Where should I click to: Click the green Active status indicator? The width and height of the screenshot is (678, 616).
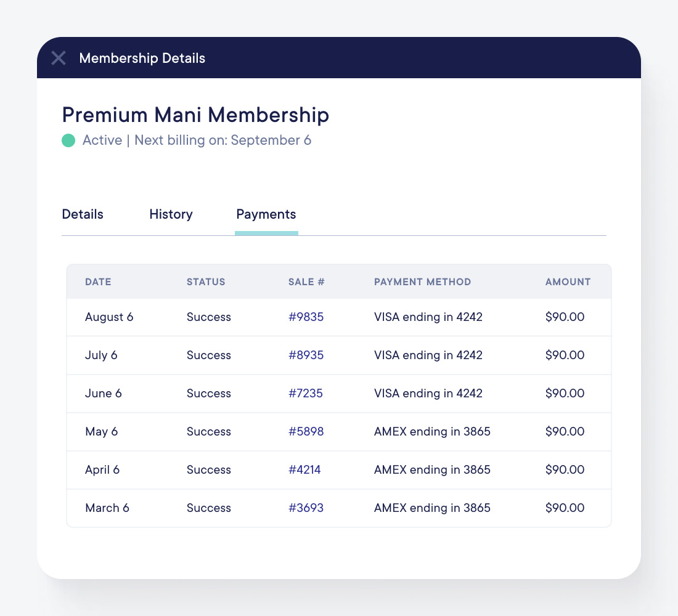(68, 140)
